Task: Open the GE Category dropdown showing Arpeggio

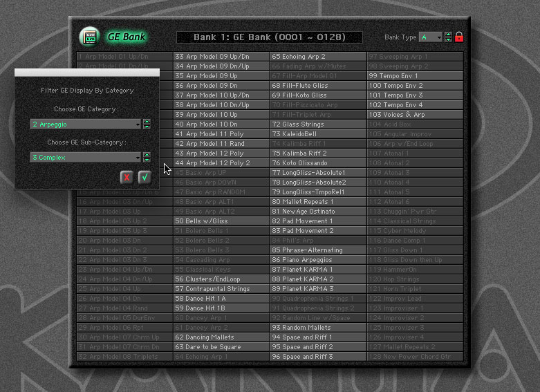Action: pos(86,124)
